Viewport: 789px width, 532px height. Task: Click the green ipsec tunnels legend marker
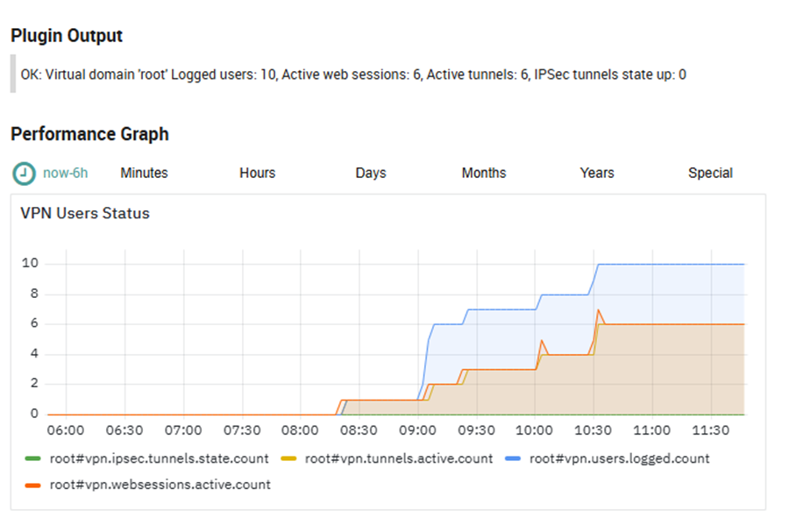coord(32,458)
